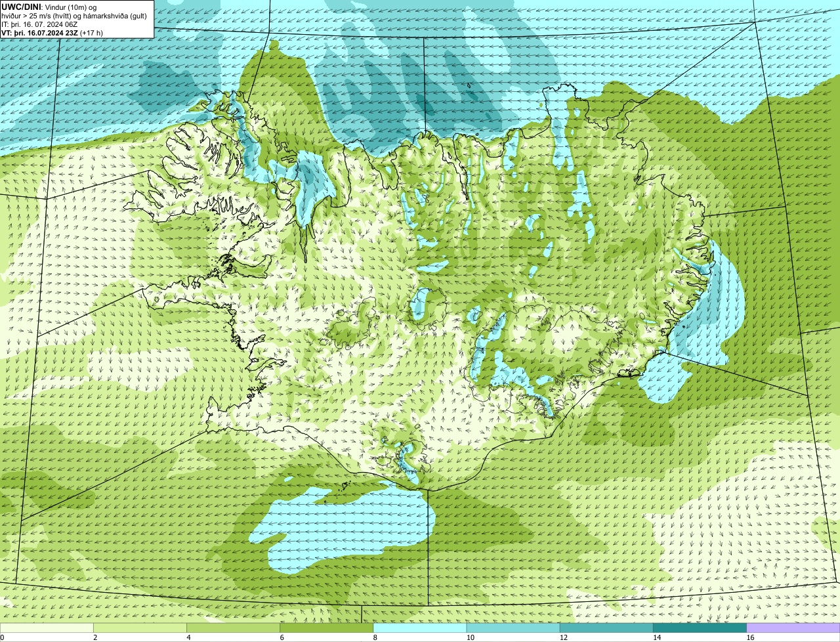
Task: Click the legend tick label '4'
Action: click(188, 637)
